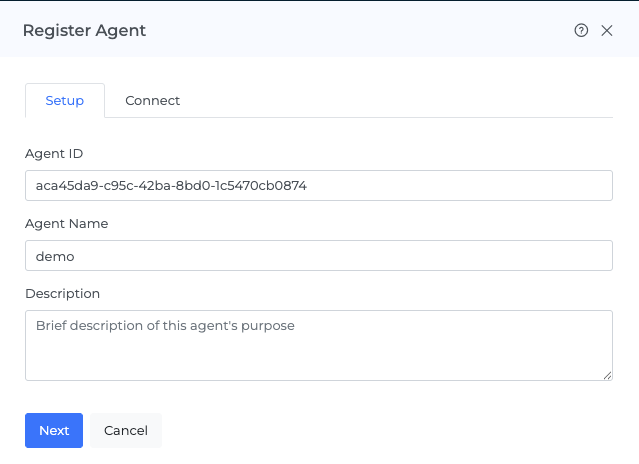Cancel the agent registration
Screen dimensions: 639x464
click(126, 431)
